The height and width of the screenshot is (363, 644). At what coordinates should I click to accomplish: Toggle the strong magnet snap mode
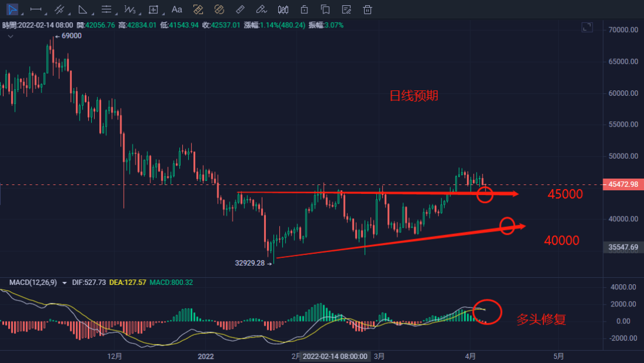click(x=219, y=9)
